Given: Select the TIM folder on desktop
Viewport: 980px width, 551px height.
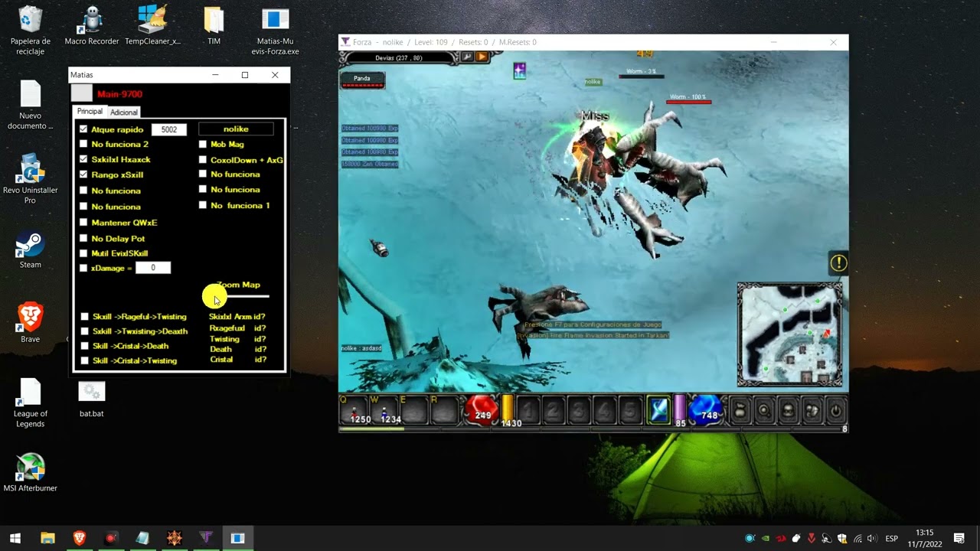Looking at the screenshot, I should (214, 25).
